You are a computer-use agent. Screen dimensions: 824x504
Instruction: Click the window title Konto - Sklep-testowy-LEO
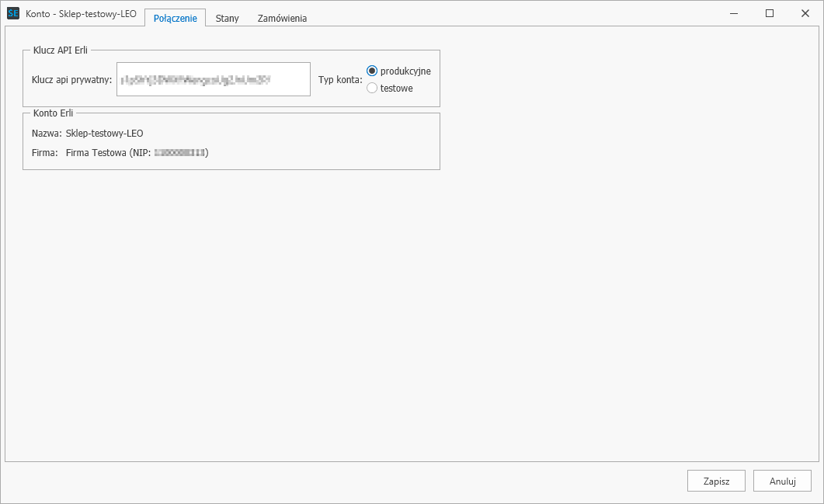[81, 14]
